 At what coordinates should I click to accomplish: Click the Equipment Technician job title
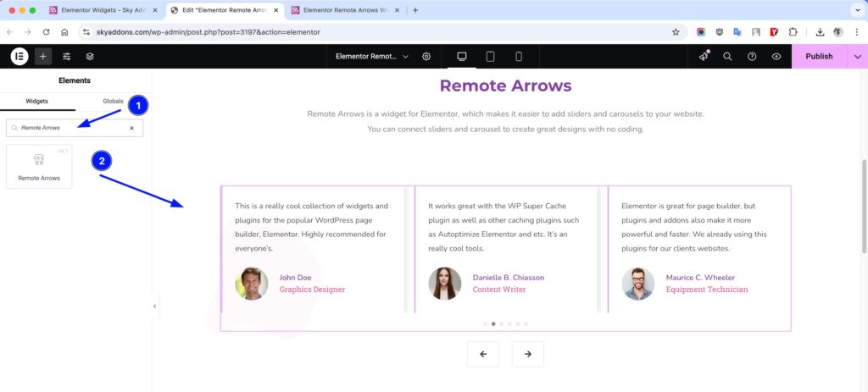click(707, 290)
